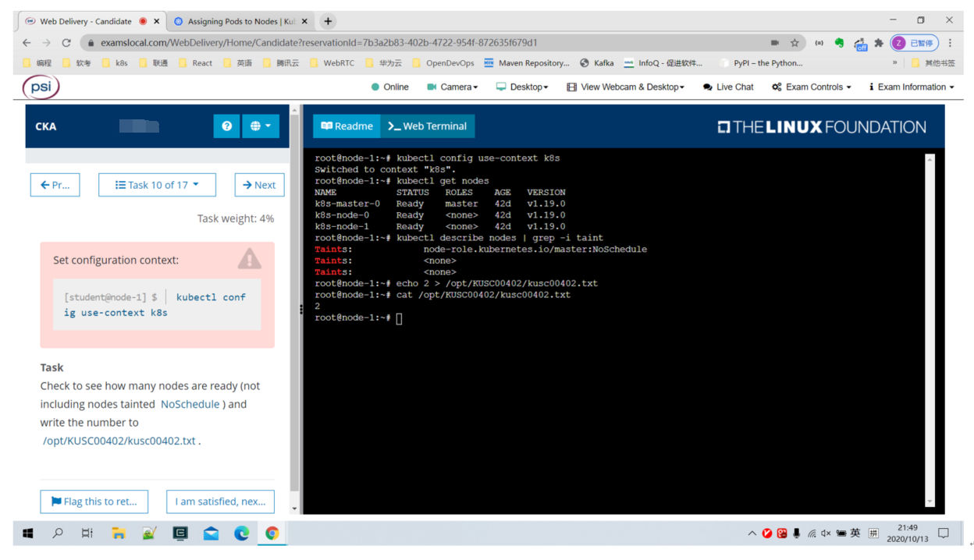Open the notification center

coord(944,533)
